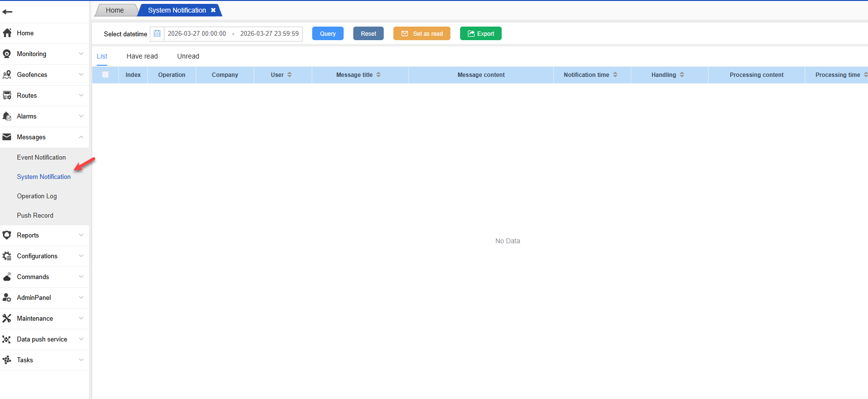Click the Commands icon in sidebar

[7, 277]
